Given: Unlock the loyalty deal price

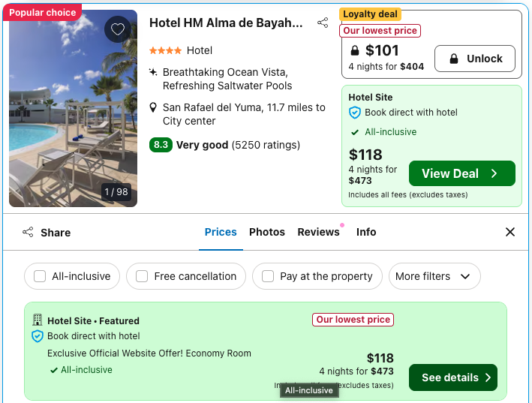Looking at the screenshot, I should pos(474,59).
